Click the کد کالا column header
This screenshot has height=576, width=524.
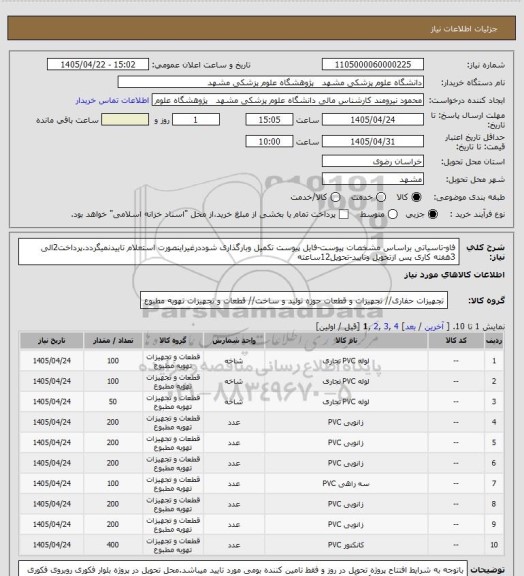[456, 341]
